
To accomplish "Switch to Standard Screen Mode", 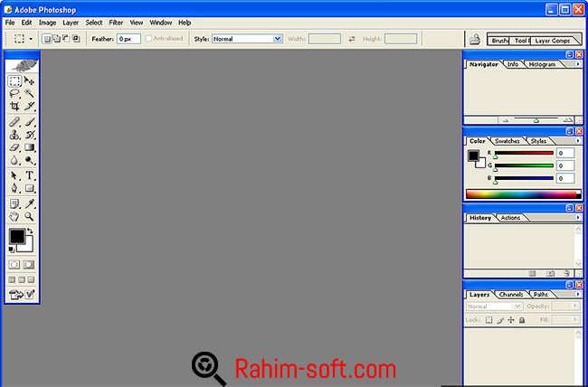I will click(12, 279).
